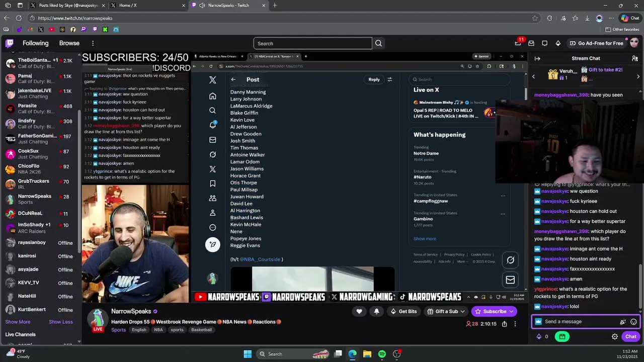Open stream more options vertical dots
Viewport: 644px width, 362px height.
(515, 324)
